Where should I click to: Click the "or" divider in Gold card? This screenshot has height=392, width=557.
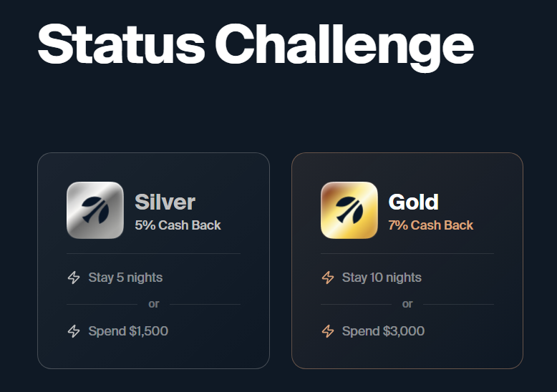click(407, 304)
